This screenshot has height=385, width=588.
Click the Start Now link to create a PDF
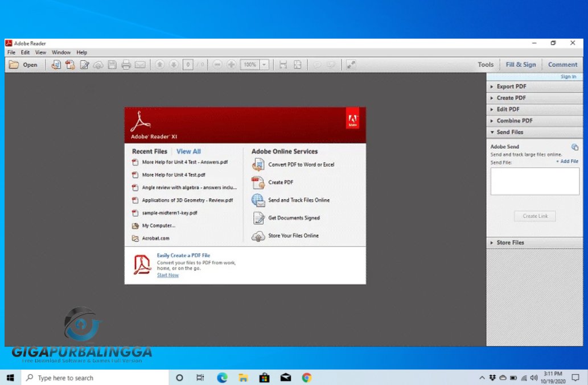pos(167,275)
